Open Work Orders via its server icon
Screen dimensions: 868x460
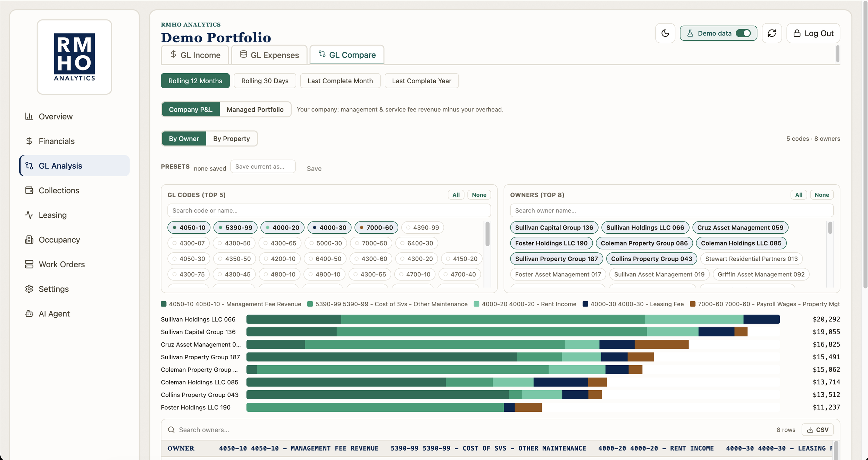click(x=29, y=264)
